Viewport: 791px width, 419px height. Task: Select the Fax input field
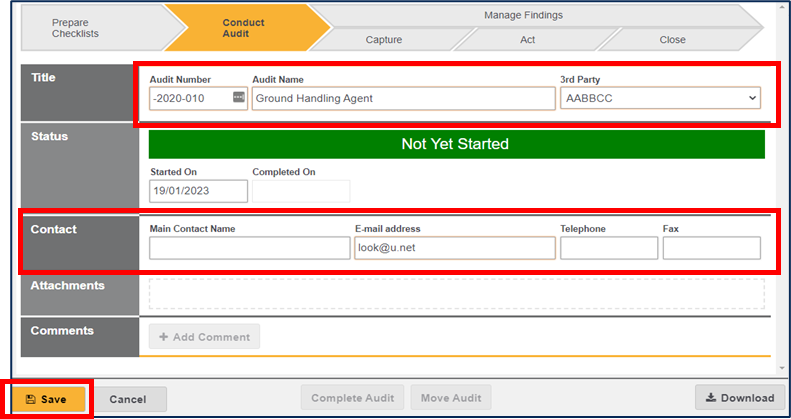pyautogui.click(x=711, y=248)
